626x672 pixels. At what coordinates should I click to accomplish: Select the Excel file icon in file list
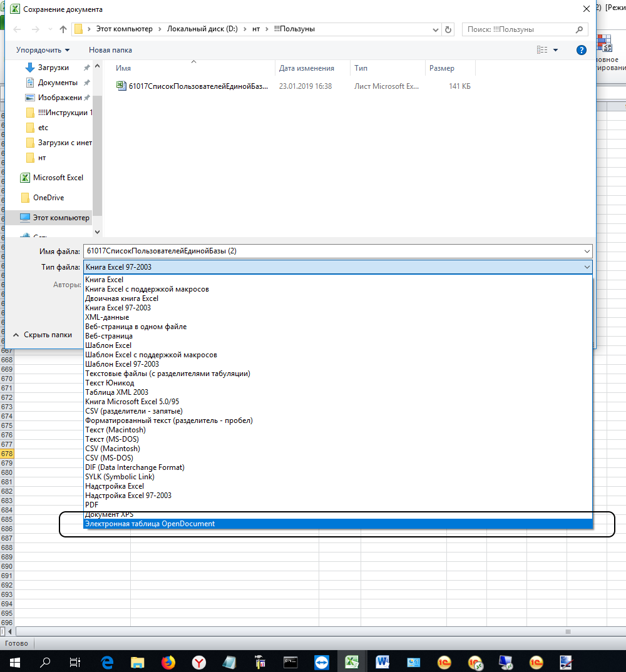point(121,86)
